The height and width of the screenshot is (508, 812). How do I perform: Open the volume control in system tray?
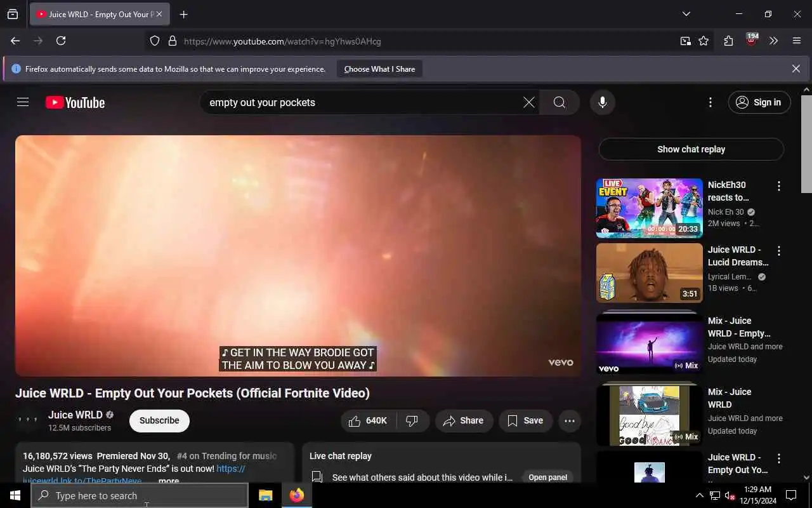pyautogui.click(x=729, y=495)
